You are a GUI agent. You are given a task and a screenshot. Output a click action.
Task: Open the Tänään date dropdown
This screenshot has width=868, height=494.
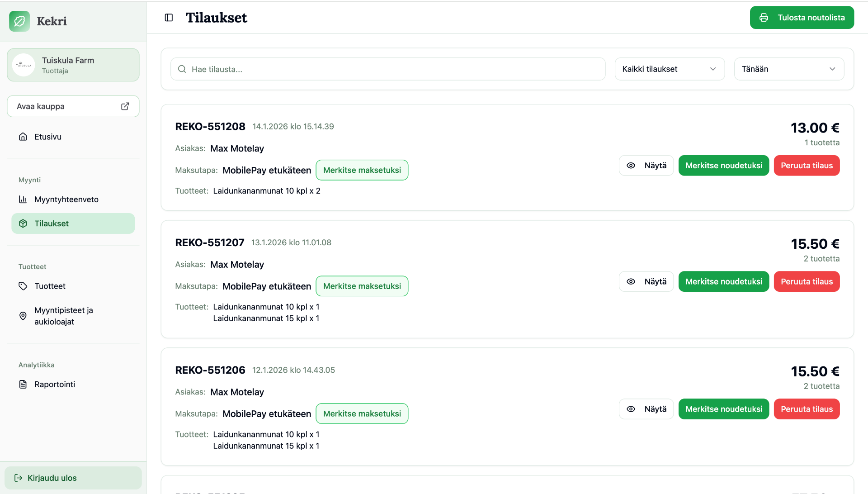789,69
